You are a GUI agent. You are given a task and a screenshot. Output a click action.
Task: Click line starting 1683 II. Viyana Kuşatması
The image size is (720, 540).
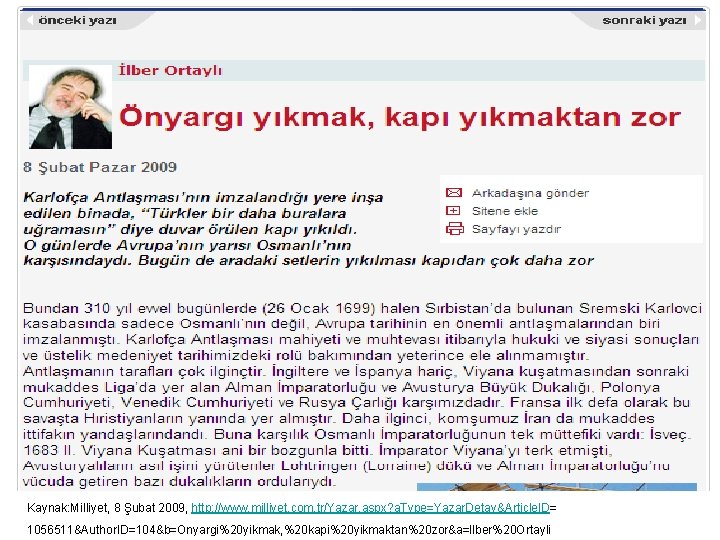318,450
